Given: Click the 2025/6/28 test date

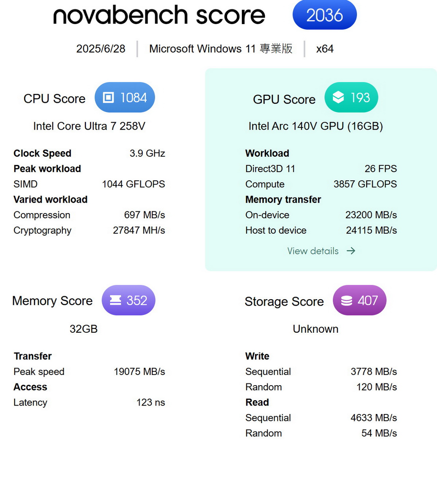Looking at the screenshot, I should click(x=101, y=48).
